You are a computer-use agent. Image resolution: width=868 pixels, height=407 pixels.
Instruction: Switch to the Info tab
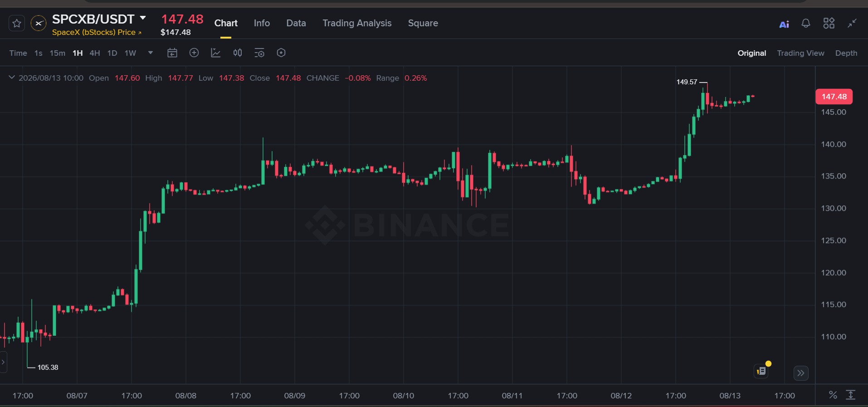262,23
